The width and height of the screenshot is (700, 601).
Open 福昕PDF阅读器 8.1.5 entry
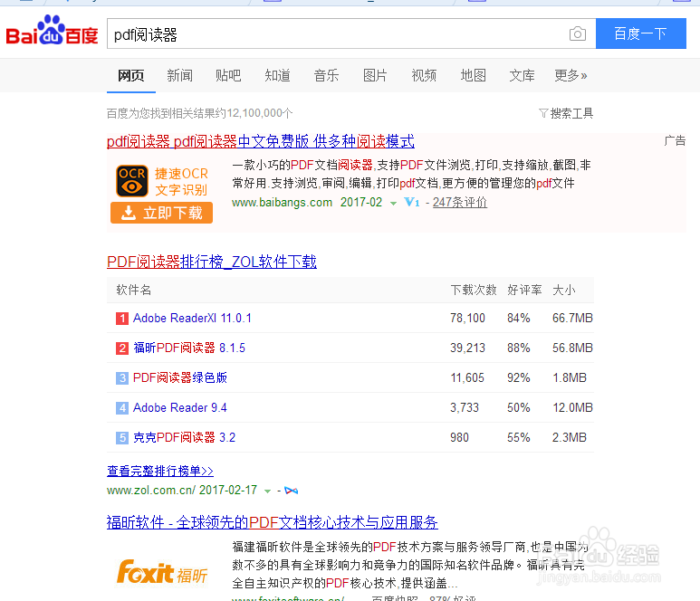(x=189, y=348)
